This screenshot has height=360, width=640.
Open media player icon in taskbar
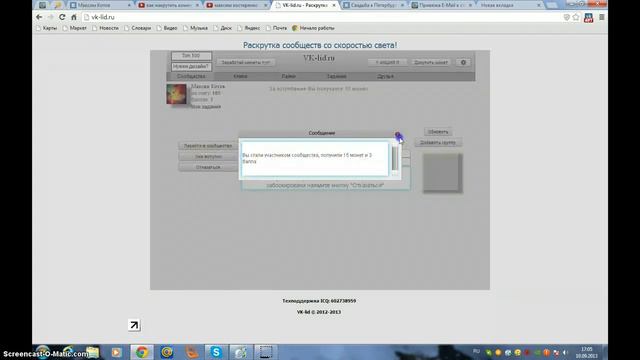click(x=116, y=352)
